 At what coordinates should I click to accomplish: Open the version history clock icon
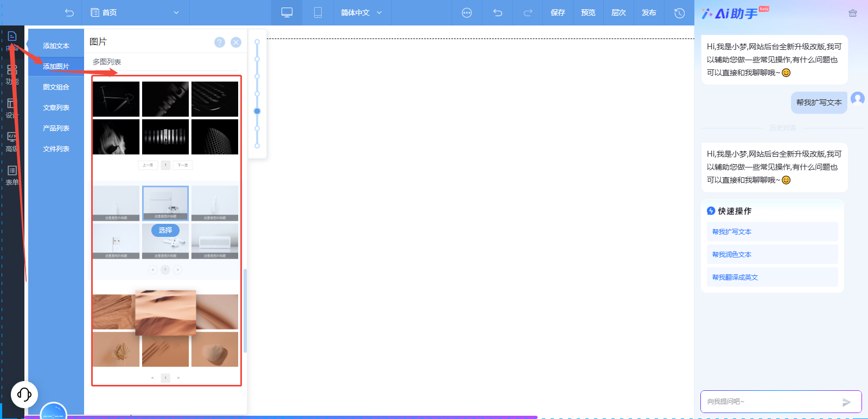679,12
